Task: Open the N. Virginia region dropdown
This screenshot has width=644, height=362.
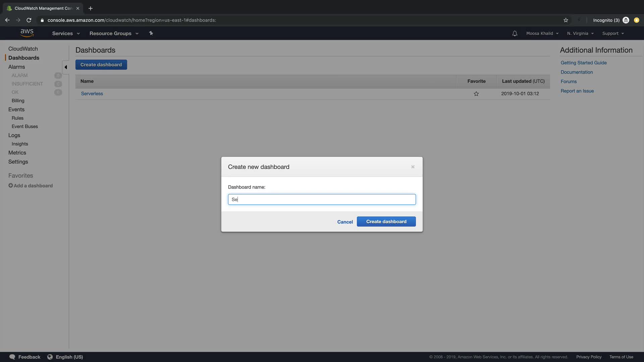Action: pos(580,34)
